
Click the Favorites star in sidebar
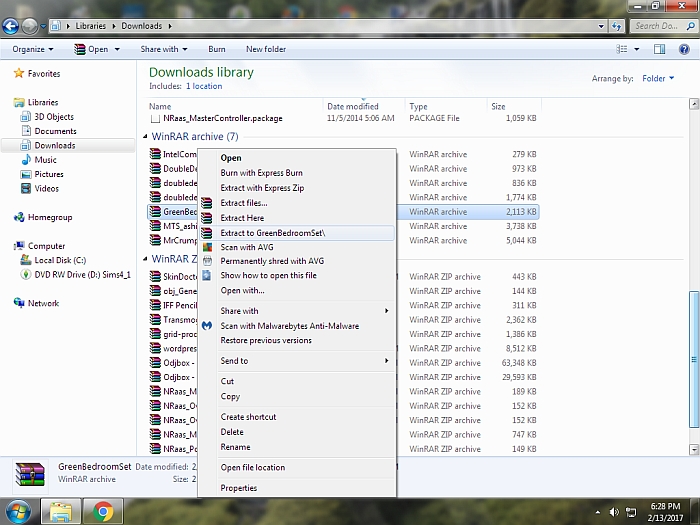[19, 74]
